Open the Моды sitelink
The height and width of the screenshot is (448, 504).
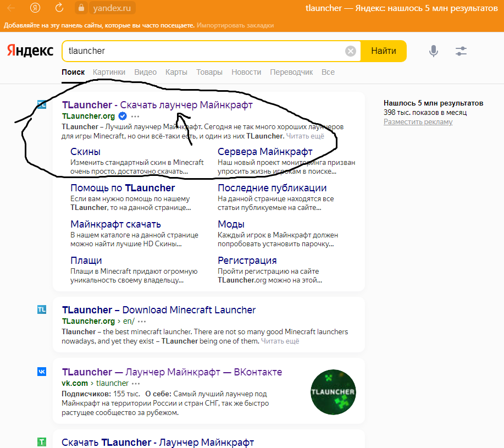click(231, 224)
